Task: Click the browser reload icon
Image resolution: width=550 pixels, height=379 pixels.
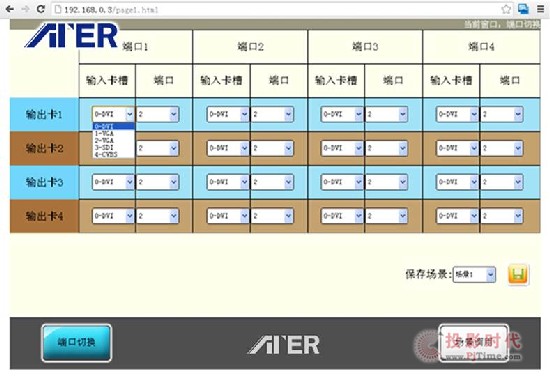Action: point(40,9)
